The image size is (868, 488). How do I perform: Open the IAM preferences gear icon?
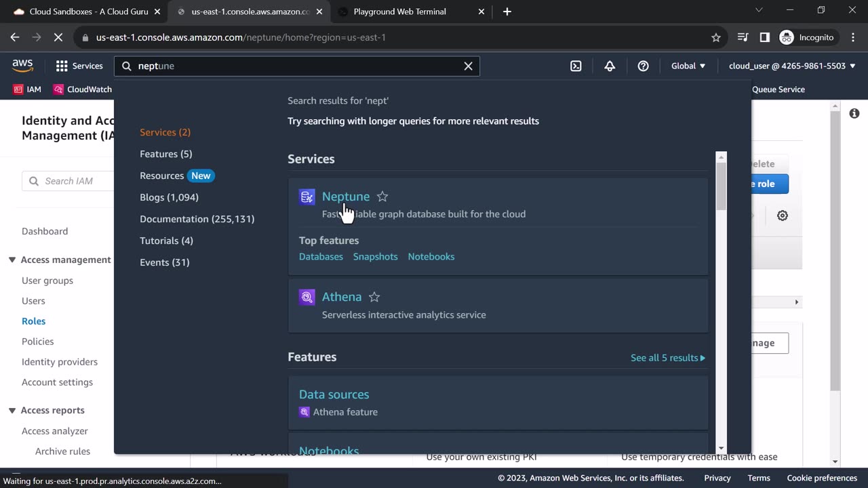coord(783,216)
